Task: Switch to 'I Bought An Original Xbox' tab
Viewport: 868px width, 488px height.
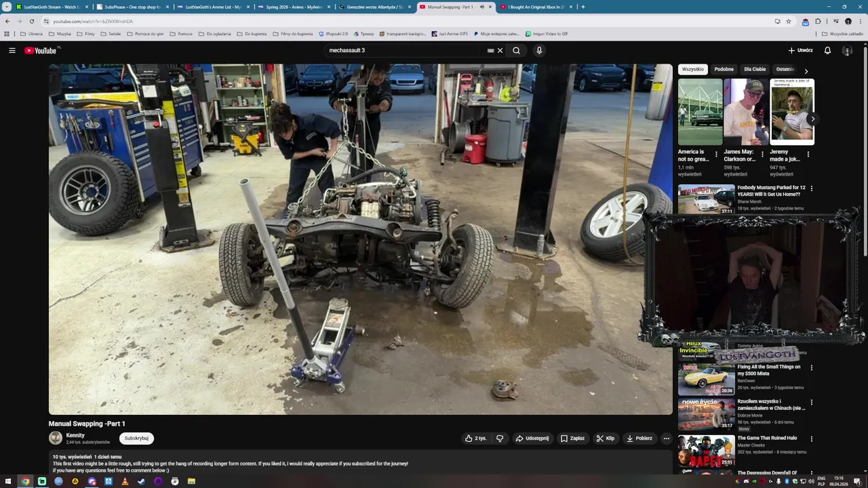Action: pyautogui.click(x=536, y=7)
